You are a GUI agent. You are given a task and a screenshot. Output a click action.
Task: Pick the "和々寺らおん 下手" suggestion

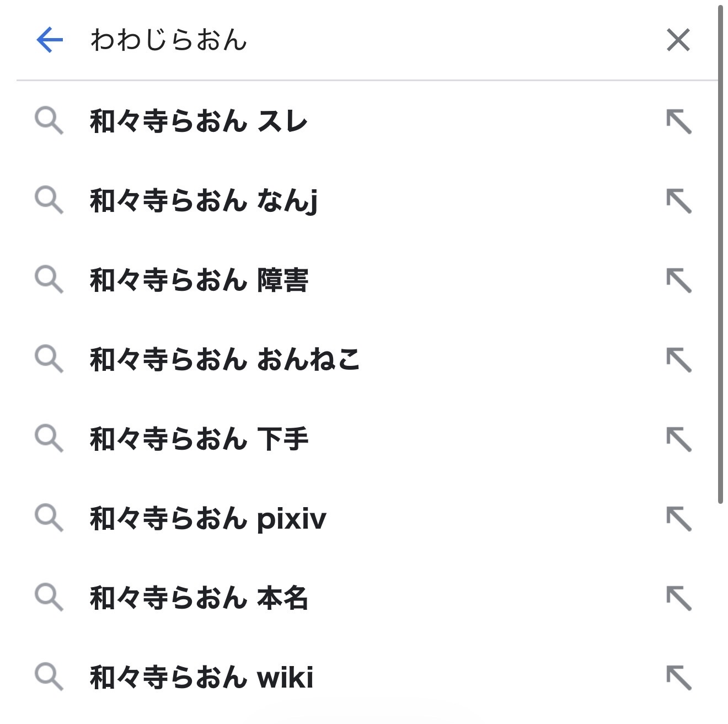coord(199,439)
